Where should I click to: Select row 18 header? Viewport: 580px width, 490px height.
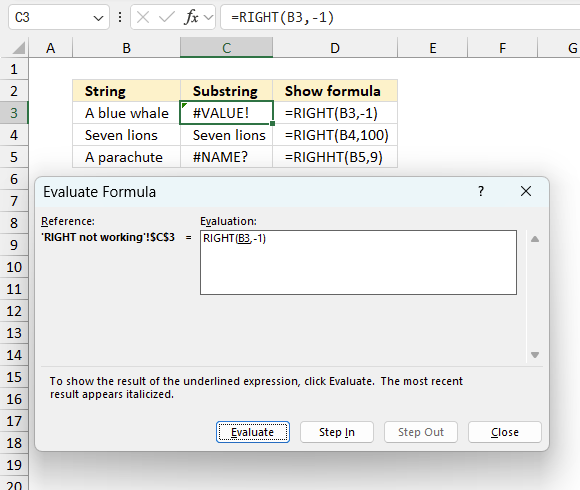coord(14,443)
